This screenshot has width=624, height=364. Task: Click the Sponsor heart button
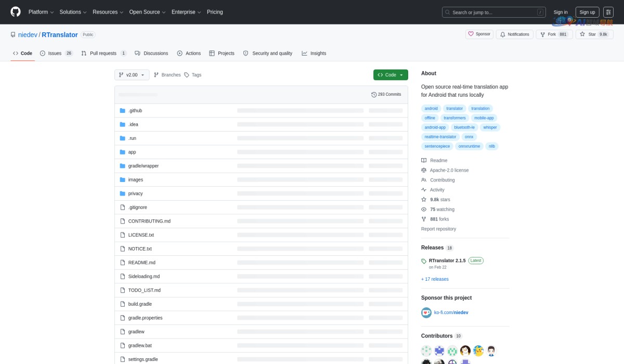point(479,34)
